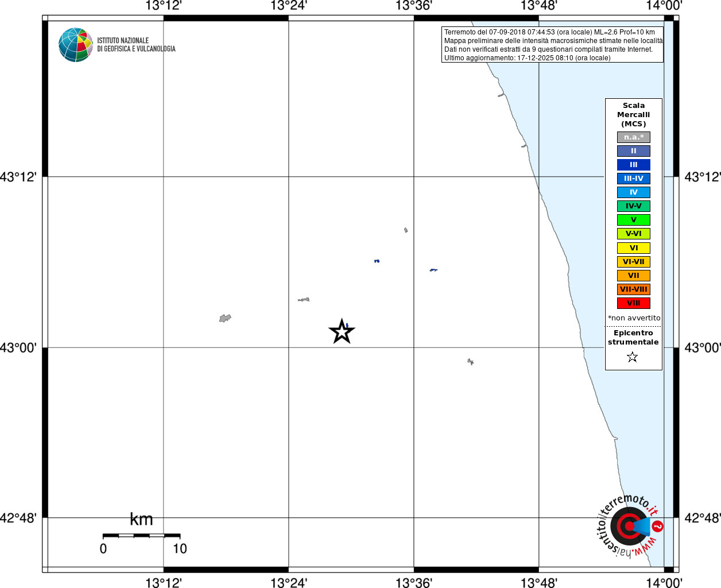
Task: Click the earthquake info text box
Action: 552,45
